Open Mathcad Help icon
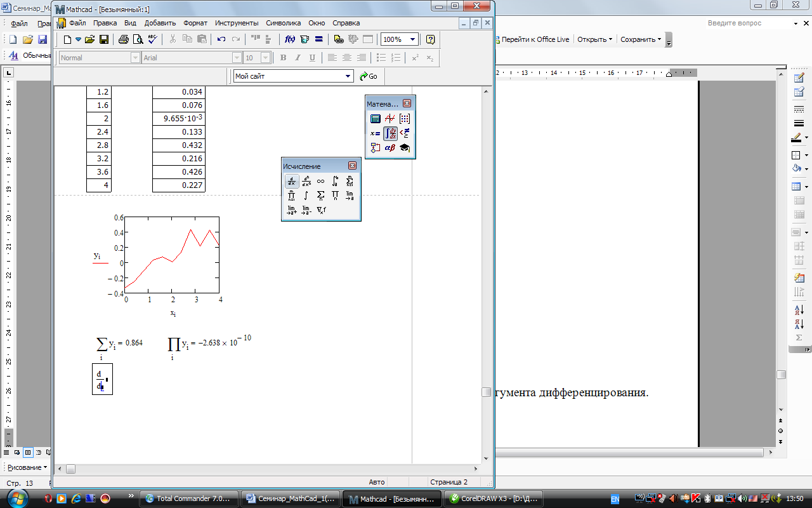Image resolution: width=812 pixels, height=508 pixels. pos(431,39)
